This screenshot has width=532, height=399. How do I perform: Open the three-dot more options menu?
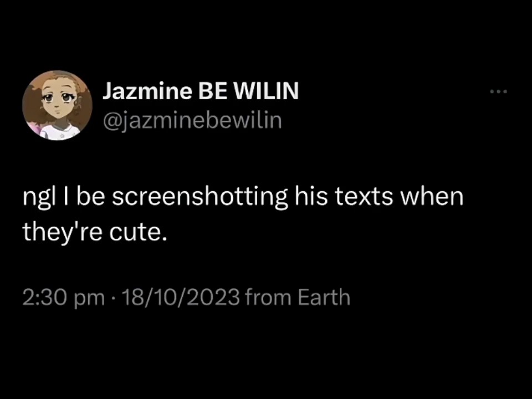click(x=498, y=91)
